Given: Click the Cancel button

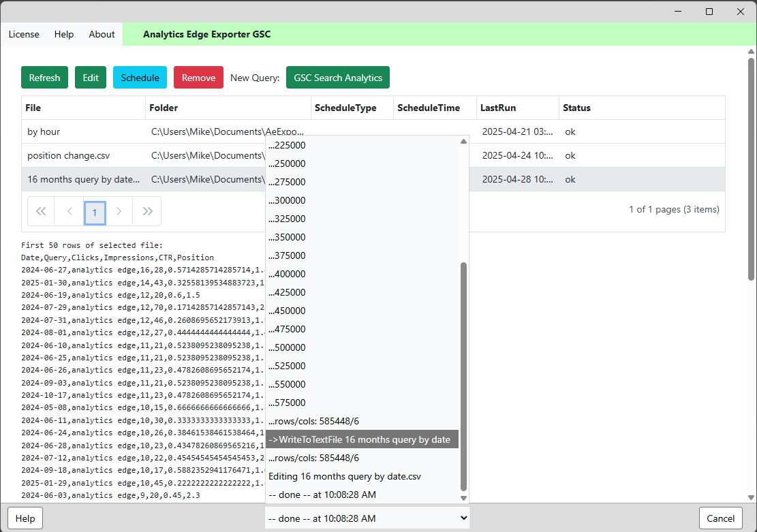Looking at the screenshot, I should pyautogui.click(x=721, y=518).
